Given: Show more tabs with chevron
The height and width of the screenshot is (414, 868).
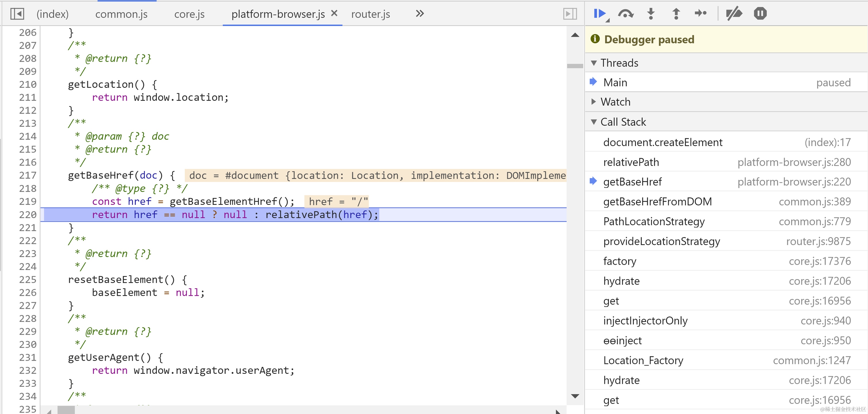Looking at the screenshot, I should [x=420, y=14].
